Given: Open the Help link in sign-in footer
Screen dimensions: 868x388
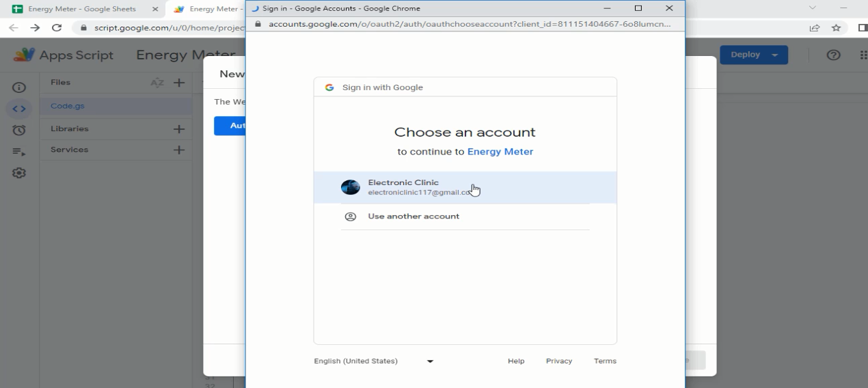Looking at the screenshot, I should tap(516, 361).
